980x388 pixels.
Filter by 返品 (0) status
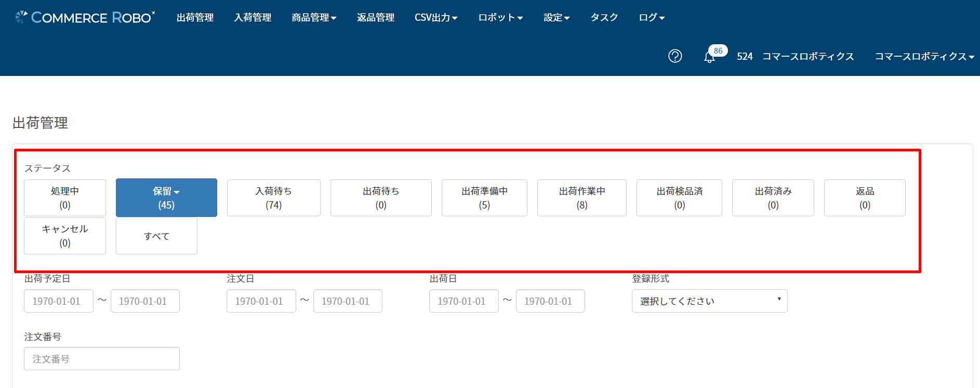click(865, 198)
